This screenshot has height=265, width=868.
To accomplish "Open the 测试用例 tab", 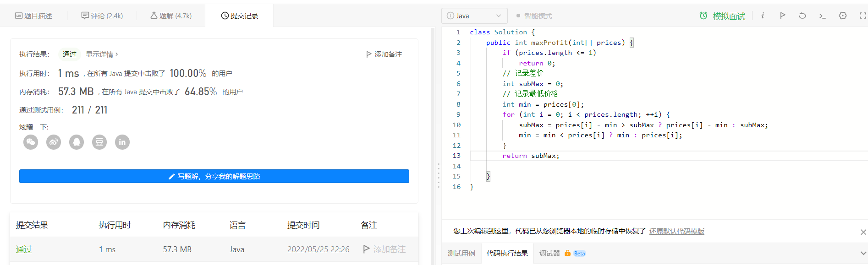I will click(461, 253).
